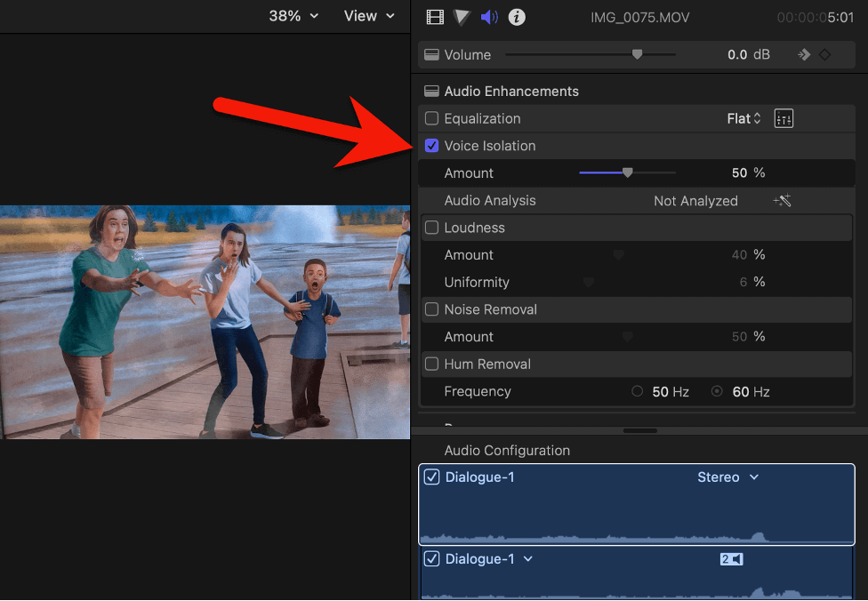Add a keyframe diamond for Volume
868x601 pixels.
point(824,53)
